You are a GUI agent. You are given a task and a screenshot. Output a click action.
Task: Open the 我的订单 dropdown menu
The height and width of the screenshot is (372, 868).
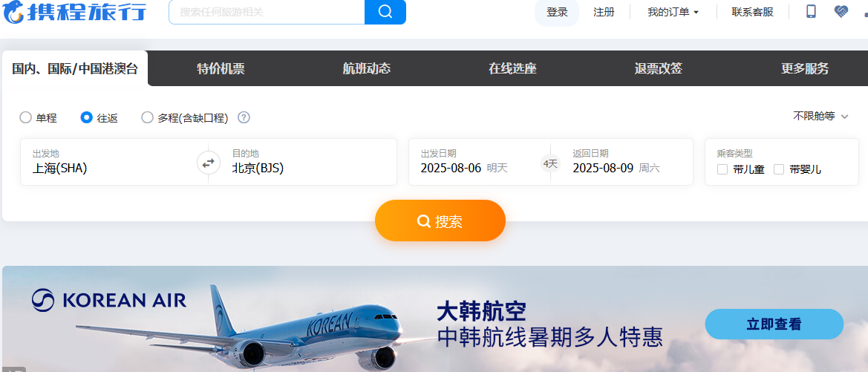(673, 12)
